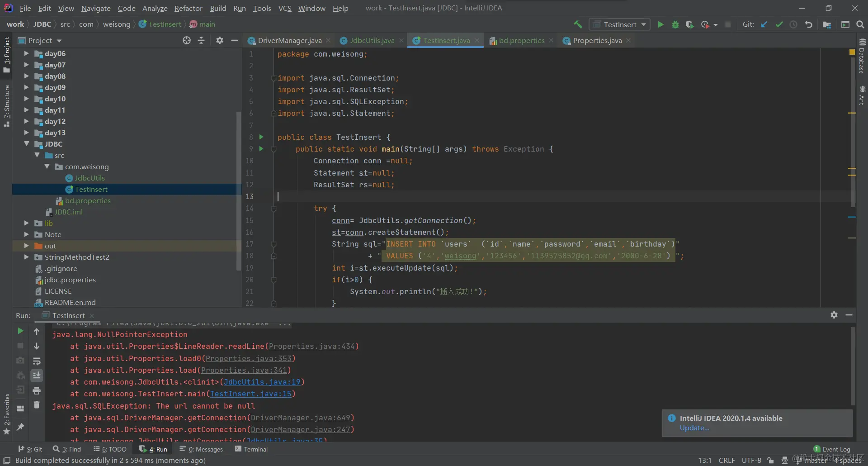Collapse the JDBC module folder
The height and width of the screenshot is (466, 868).
coord(26,144)
